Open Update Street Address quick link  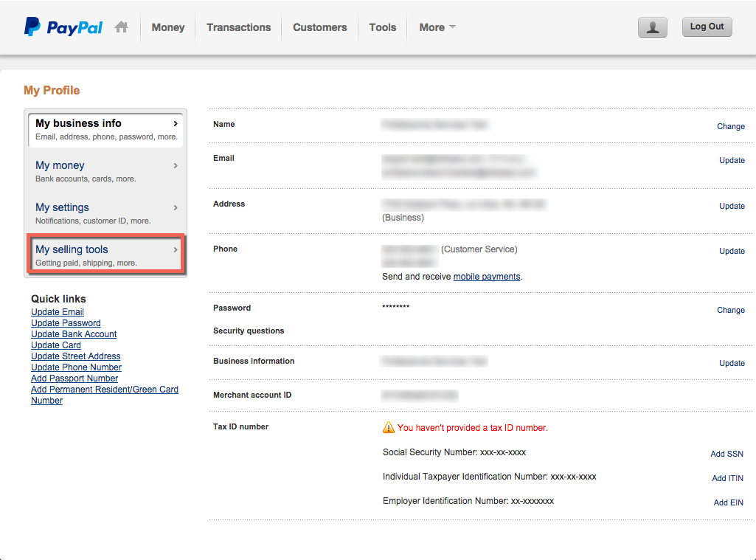(x=76, y=356)
